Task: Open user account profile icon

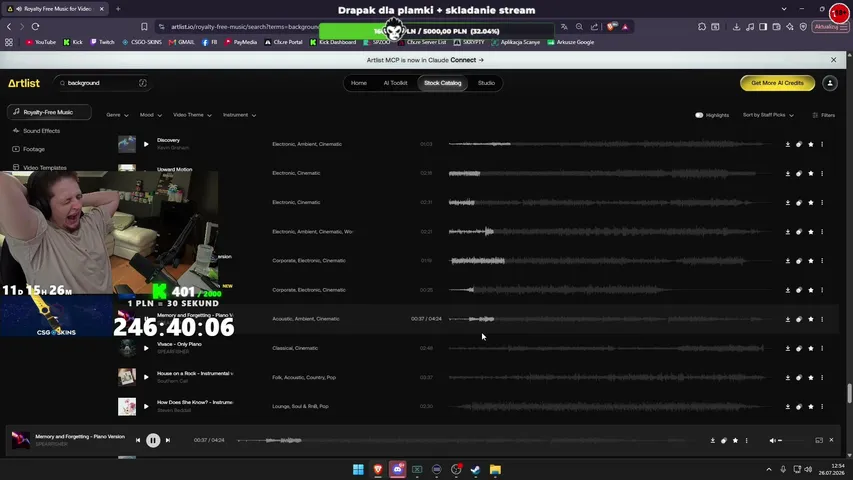Action: (830, 83)
